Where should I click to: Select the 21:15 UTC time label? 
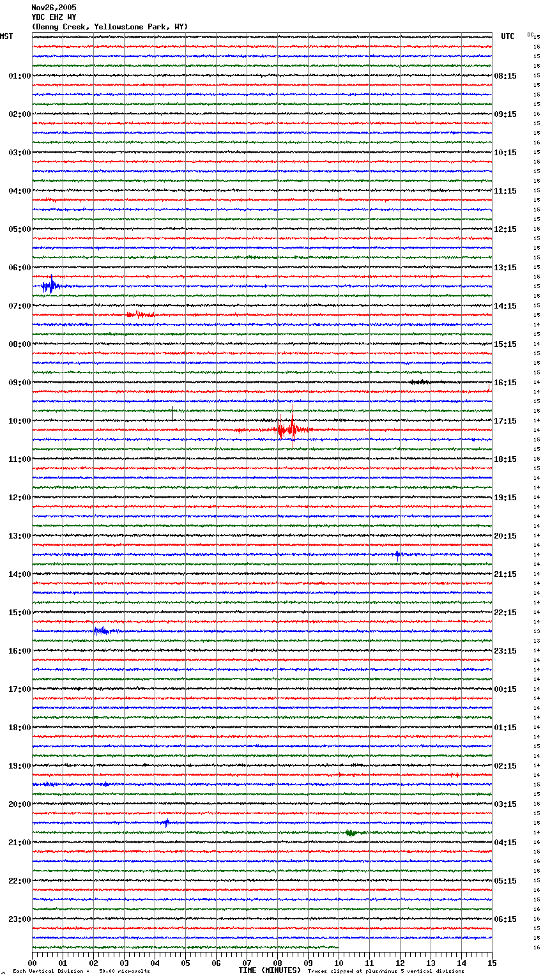pos(505,574)
